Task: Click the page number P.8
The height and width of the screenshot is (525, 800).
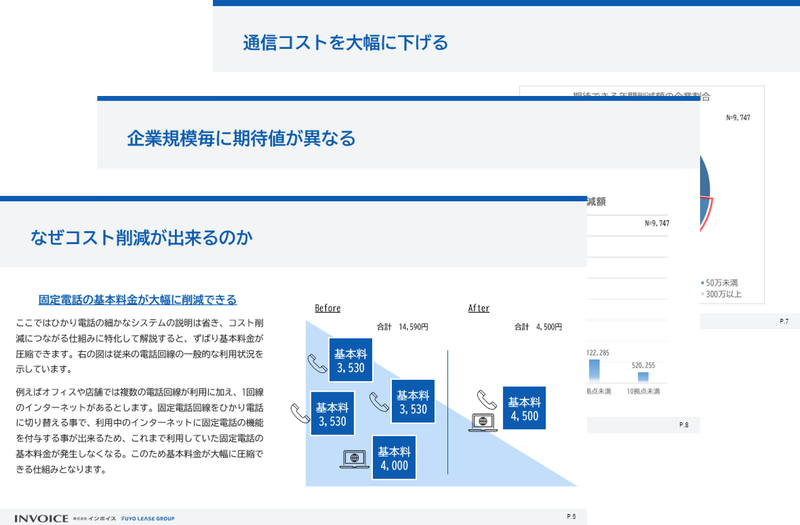Action: (x=684, y=425)
